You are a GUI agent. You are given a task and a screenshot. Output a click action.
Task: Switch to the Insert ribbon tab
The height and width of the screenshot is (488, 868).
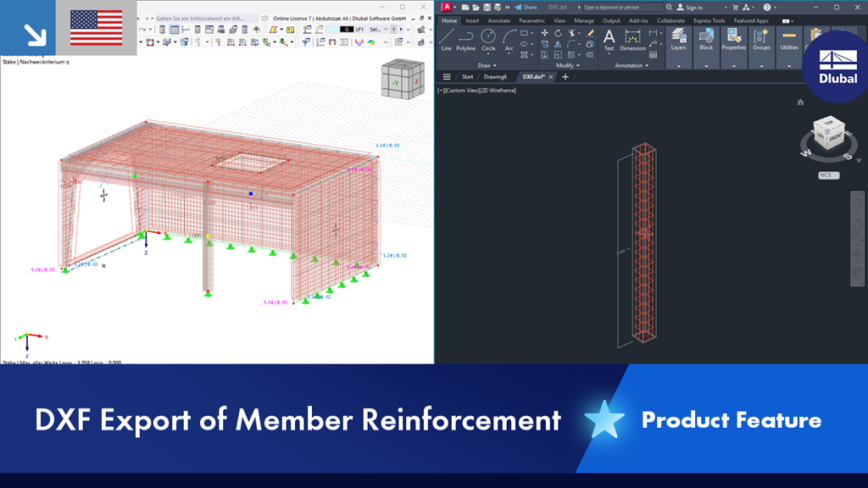pyautogui.click(x=472, y=20)
